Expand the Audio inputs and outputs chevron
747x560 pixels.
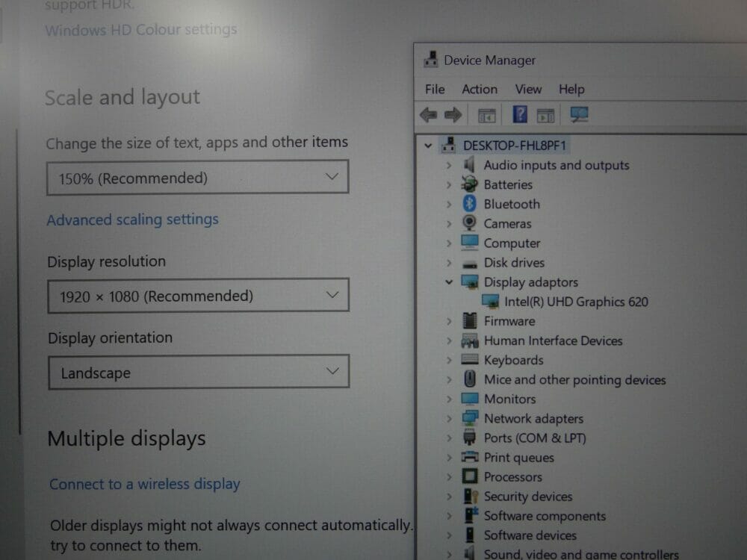pyautogui.click(x=448, y=165)
